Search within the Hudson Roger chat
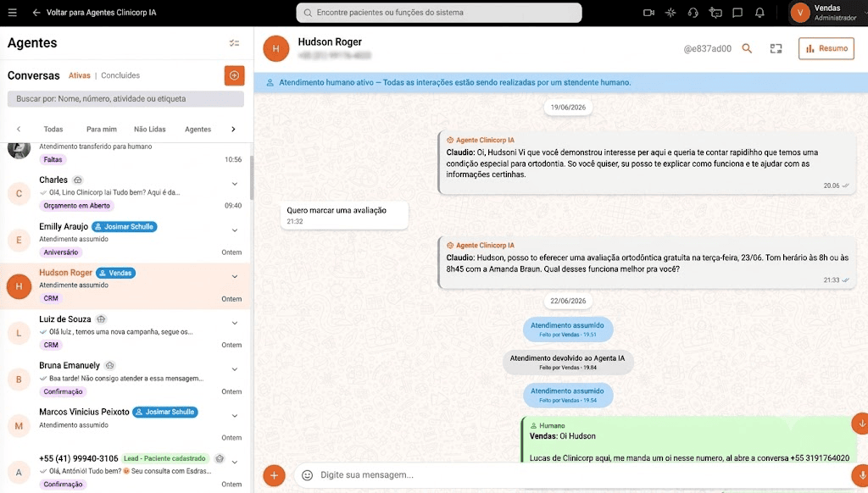868x493 pixels. pos(747,48)
